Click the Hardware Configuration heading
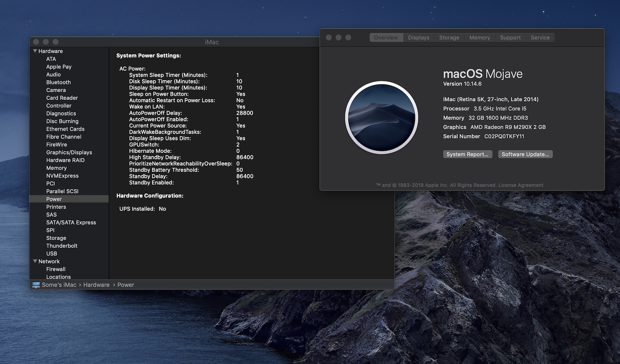 150,196
